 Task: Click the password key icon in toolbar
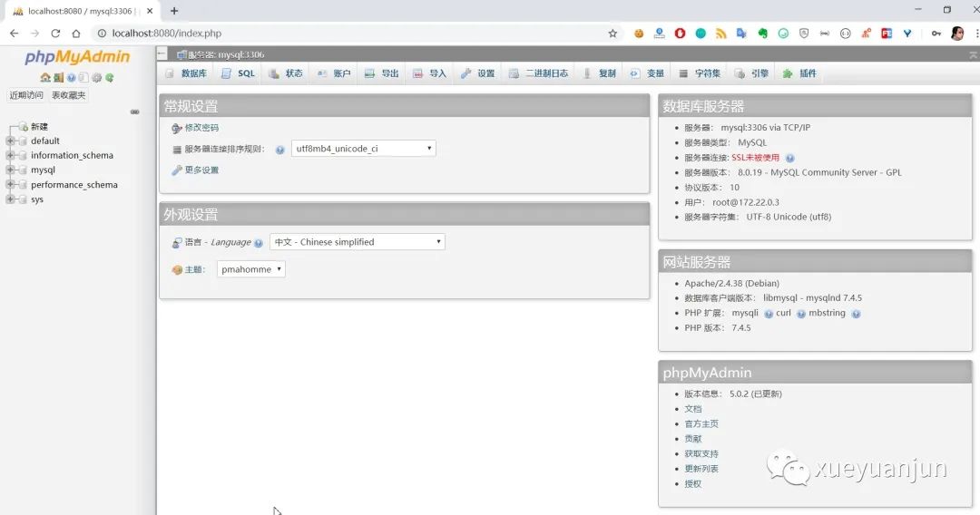pos(936,33)
